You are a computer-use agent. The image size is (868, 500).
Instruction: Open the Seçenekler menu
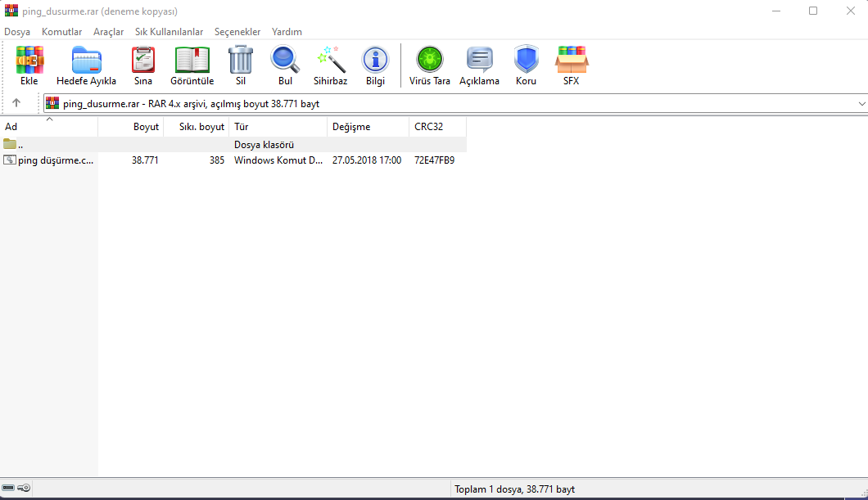click(237, 32)
